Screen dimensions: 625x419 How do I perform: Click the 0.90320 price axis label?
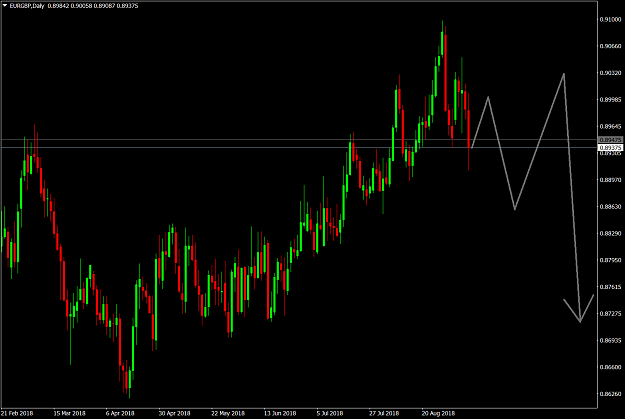[x=611, y=73]
